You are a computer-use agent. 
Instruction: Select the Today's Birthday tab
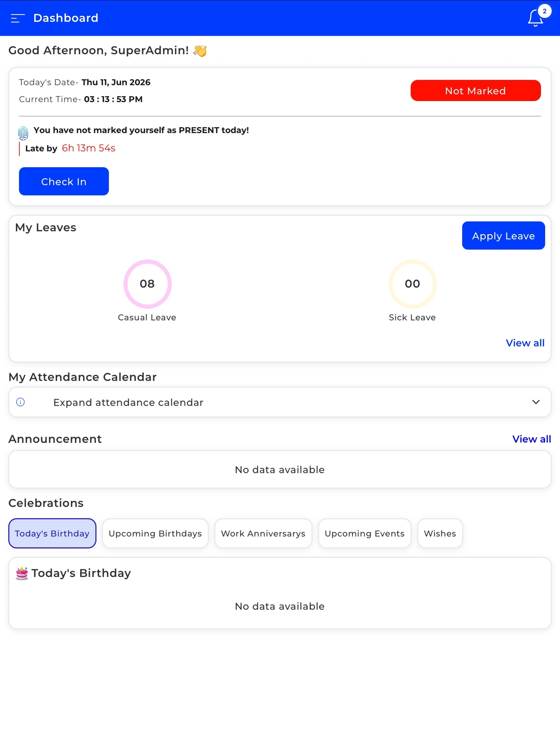tap(52, 533)
